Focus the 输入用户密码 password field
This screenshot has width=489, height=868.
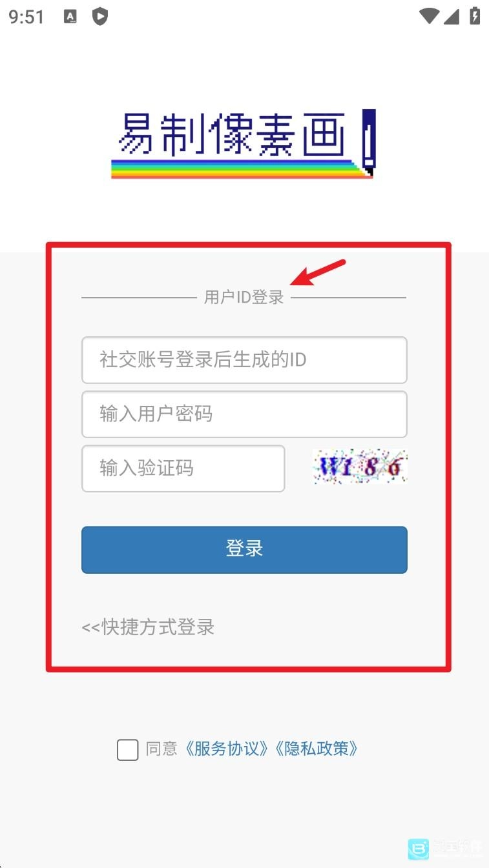(244, 414)
